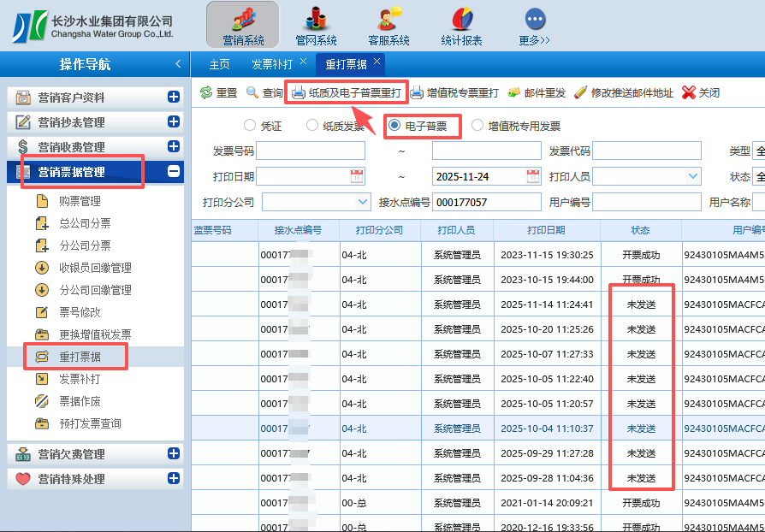Open calendar picker next to 2025-11-24

[533, 176]
